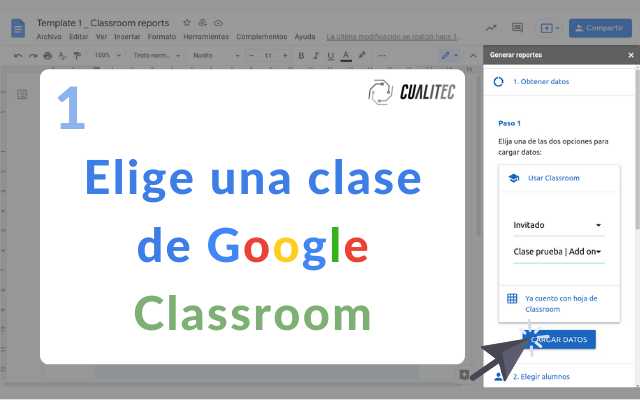This screenshot has height=400, width=640.
Task: Open the more toolbar options ellipsis
Action: 382,56
